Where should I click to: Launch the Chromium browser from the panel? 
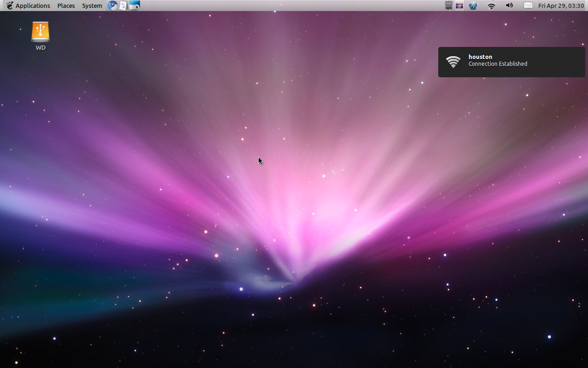coord(113,6)
